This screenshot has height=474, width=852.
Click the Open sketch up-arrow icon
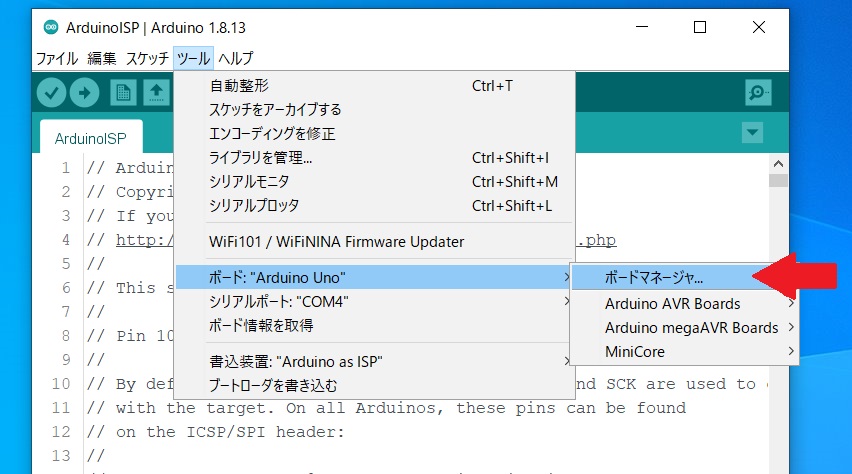tap(156, 92)
